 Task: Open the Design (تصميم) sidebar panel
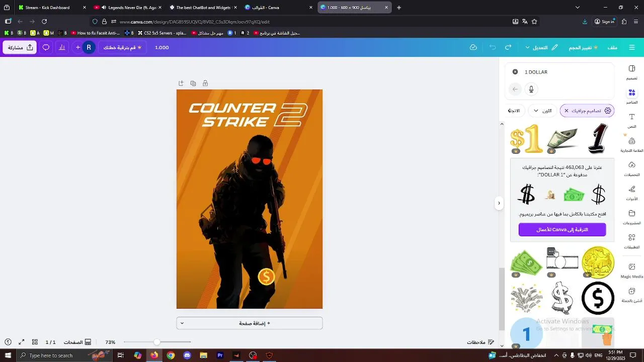632,72
